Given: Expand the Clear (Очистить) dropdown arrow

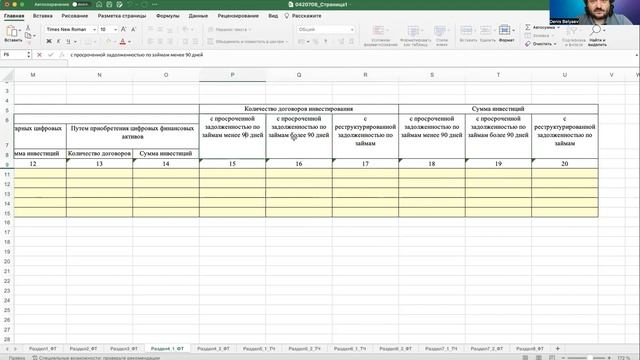Looking at the screenshot, I should coord(555,44).
